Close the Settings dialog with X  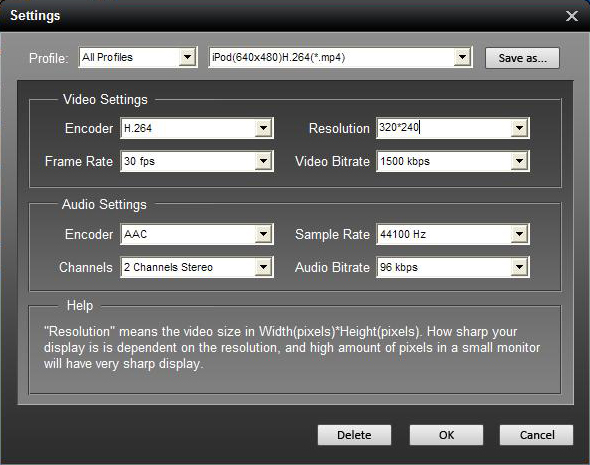tap(572, 16)
